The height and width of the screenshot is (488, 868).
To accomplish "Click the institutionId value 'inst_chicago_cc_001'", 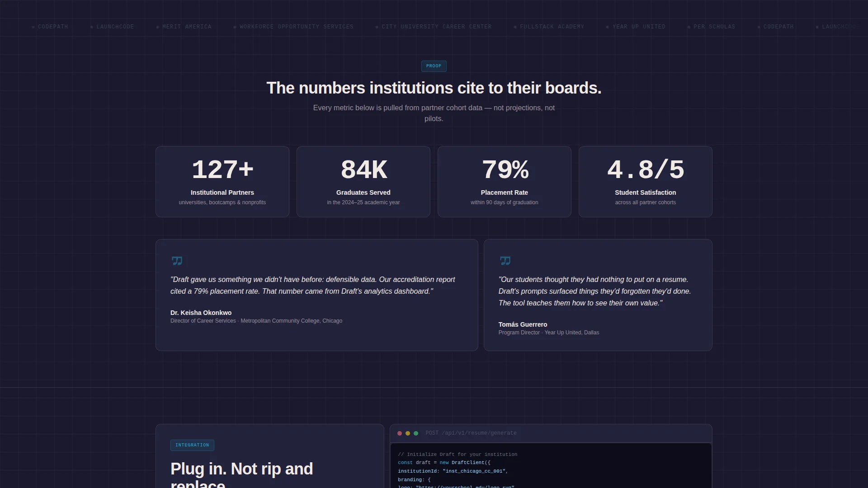I will point(474,471).
